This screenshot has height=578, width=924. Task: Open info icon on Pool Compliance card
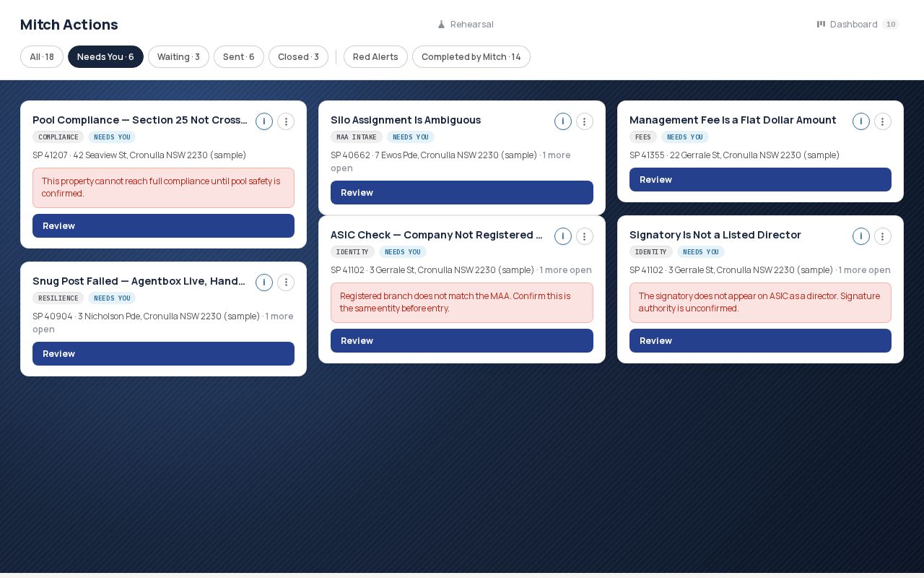coord(264,121)
